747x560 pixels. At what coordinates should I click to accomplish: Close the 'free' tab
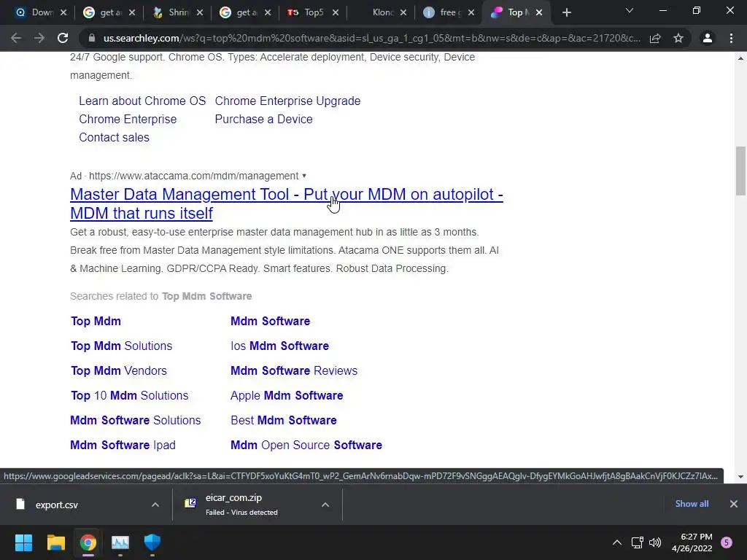[471, 13]
